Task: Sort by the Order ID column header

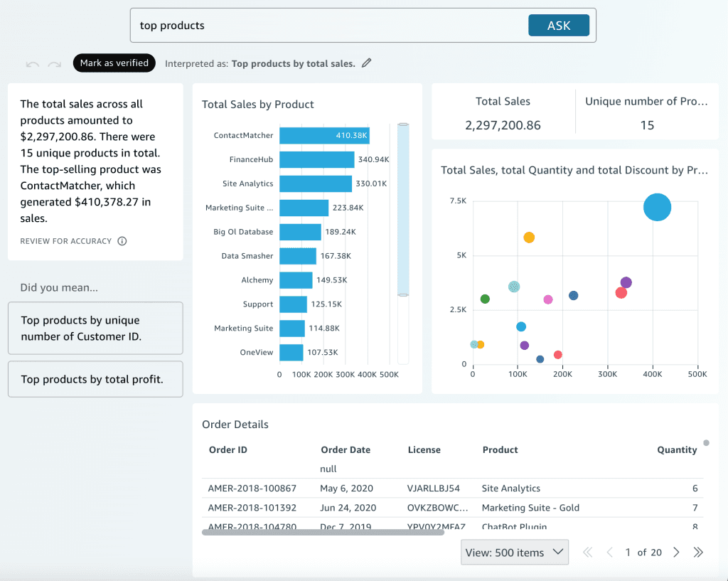Action: coord(228,449)
